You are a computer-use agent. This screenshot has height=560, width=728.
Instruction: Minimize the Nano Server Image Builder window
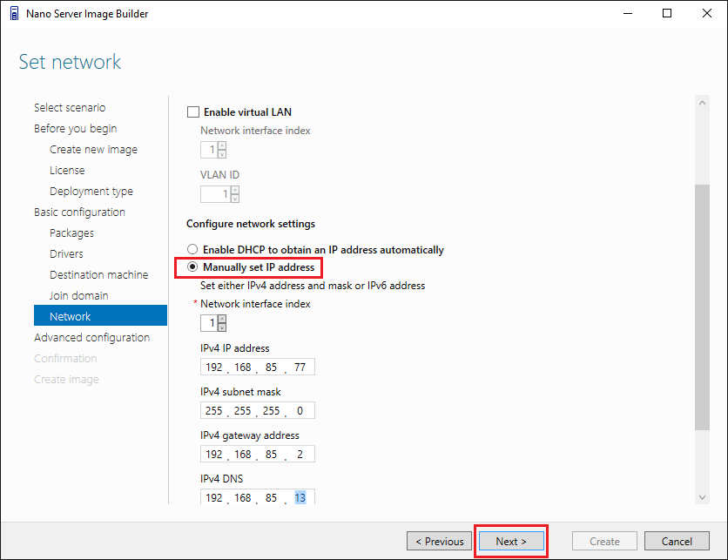tap(628, 13)
